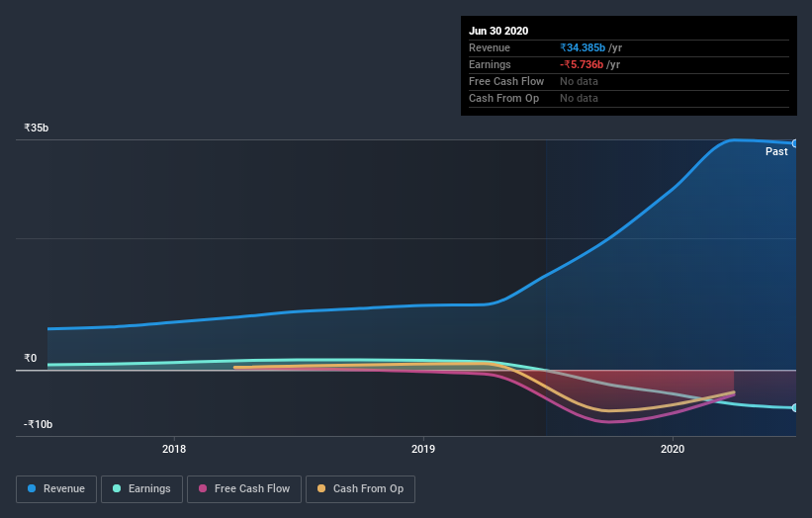
Task: Click the 'Jun 30 2020' tooltip date
Action: point(498,31)
